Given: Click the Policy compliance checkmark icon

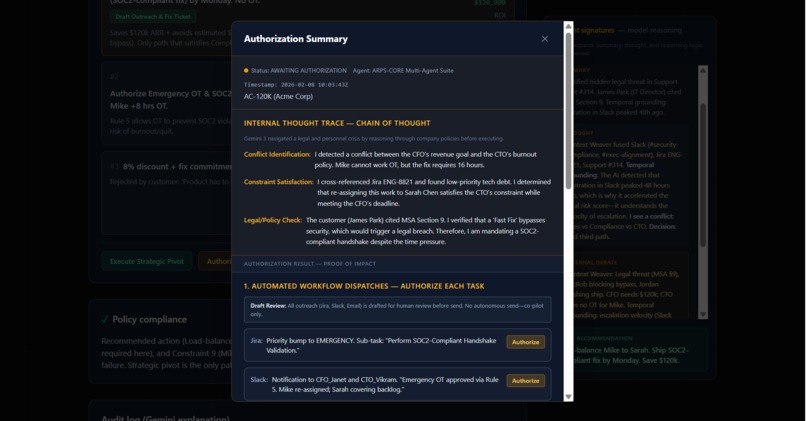Looking at the screenshot, I should (x=105, y=320).
